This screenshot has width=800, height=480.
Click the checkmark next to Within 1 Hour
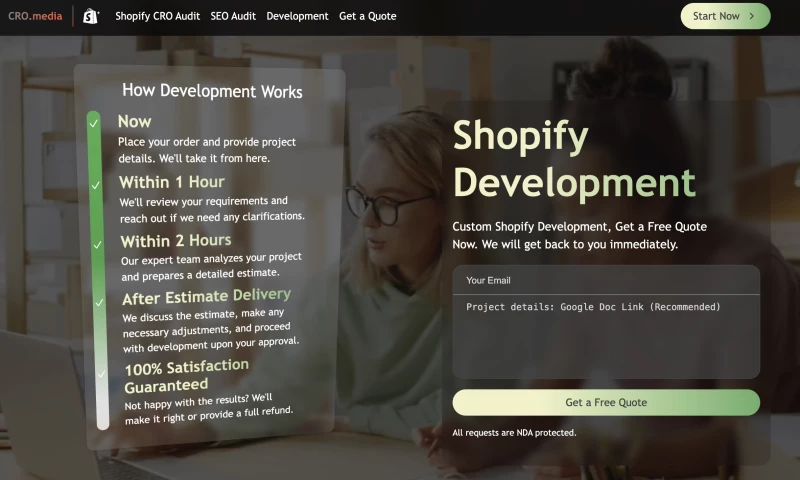click(x=96, y=185)
